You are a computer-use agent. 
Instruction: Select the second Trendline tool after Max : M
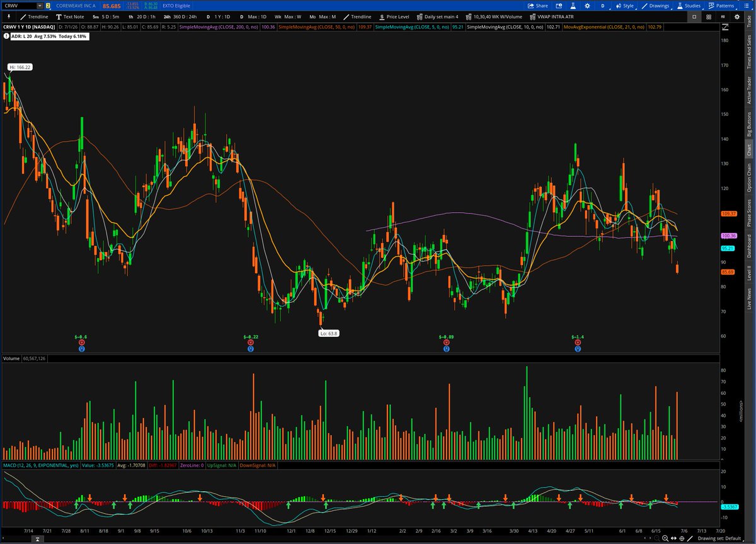[357, 16]
